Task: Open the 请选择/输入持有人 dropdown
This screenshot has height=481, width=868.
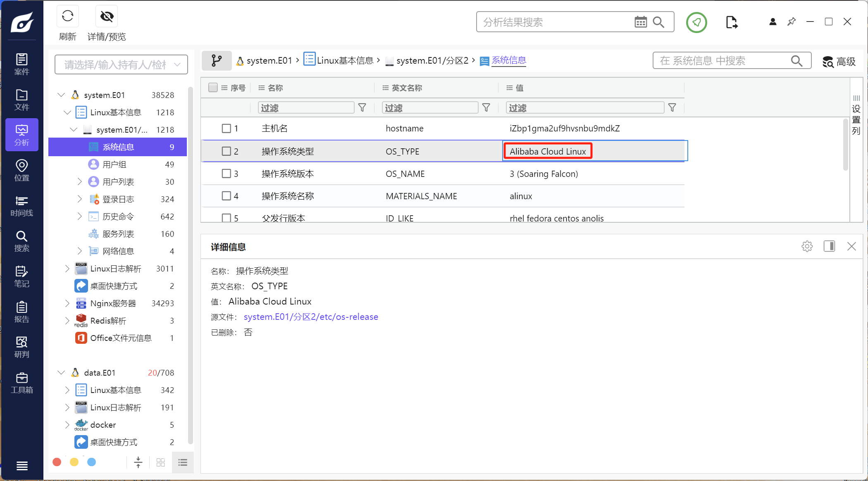Action: (121, 64)
